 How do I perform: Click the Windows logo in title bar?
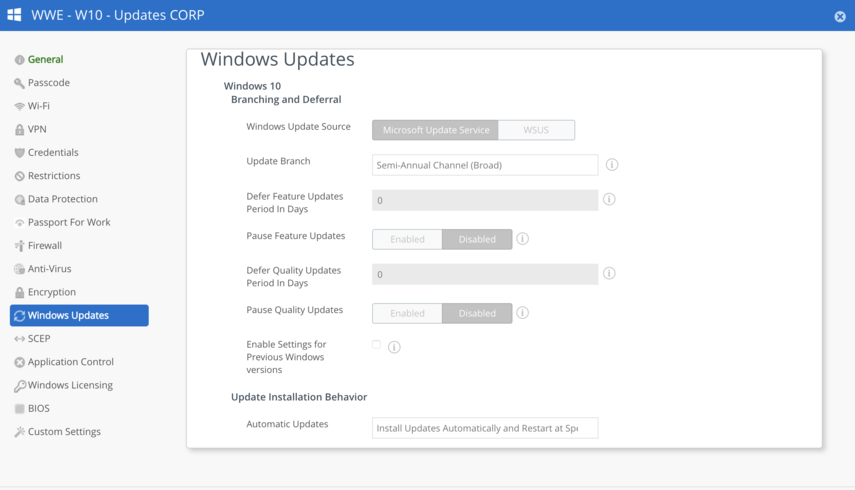[14, 15]
